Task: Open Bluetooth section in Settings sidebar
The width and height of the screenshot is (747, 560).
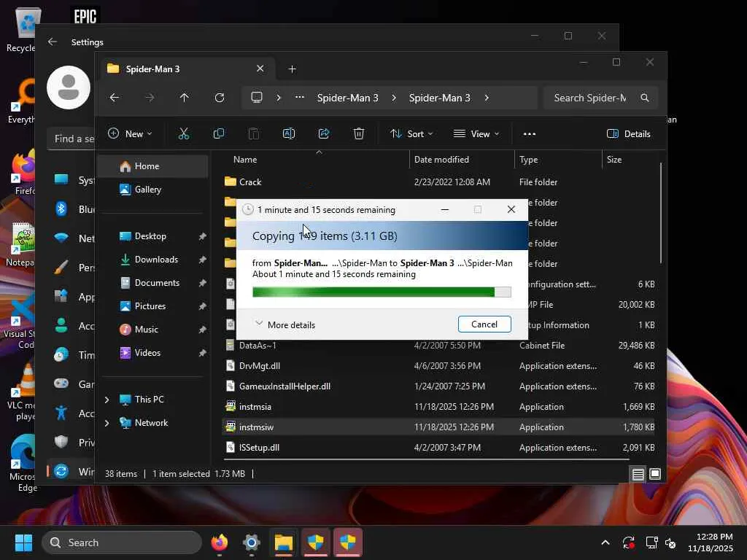Action: (61, 209)
